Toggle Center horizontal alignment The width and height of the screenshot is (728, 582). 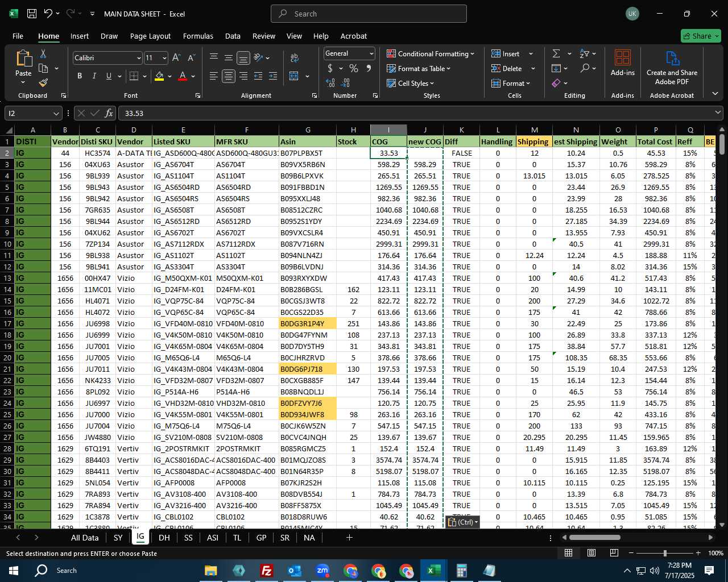pyautogui.click(x=229, y=76)
